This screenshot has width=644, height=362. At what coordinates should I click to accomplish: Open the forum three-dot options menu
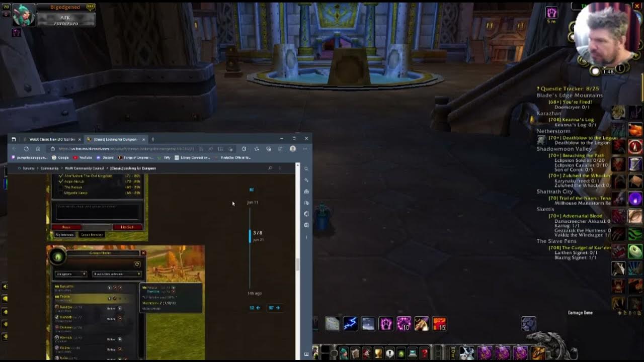tap(280, 168)
